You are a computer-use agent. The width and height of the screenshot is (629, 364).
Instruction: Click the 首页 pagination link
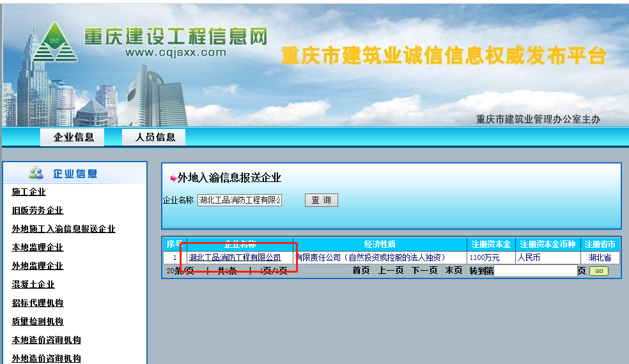(x=361, y=271)
